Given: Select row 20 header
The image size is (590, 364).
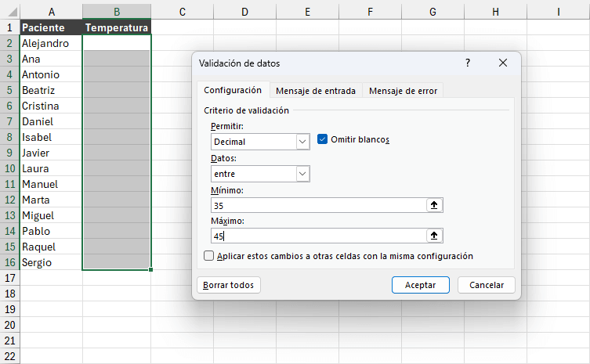Looking at the screenshot, I should pos(9,325).
